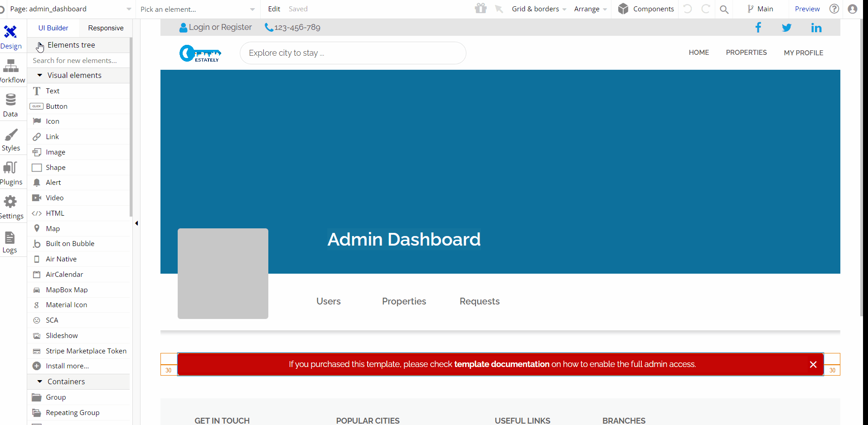Open the user account icon

coord(853,9)
